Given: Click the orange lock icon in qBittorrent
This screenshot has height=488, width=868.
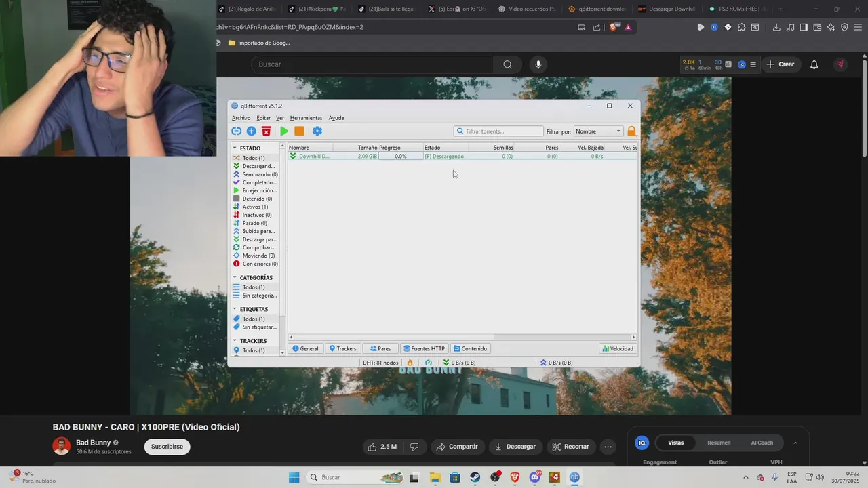Looking at the screenshot, I should (x=631, y=131).
